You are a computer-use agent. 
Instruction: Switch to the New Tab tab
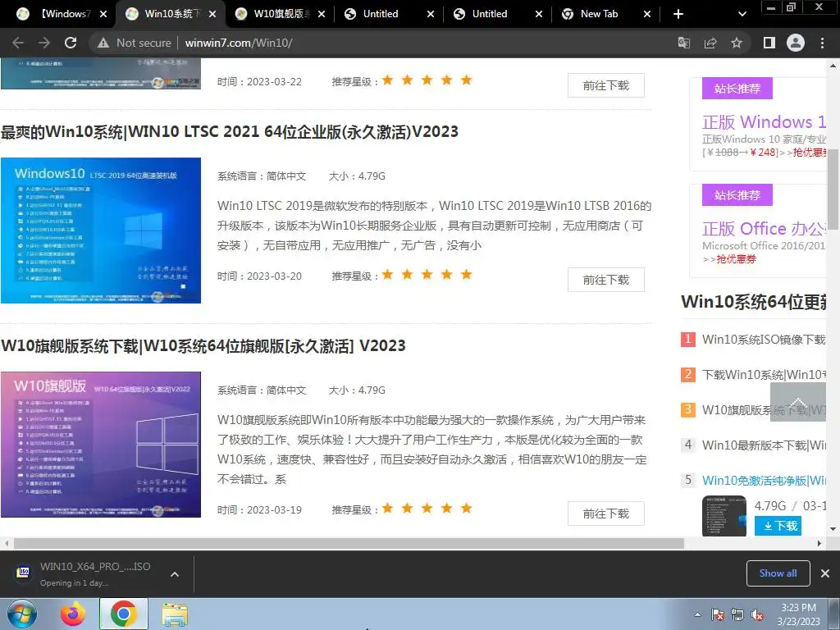605,14
